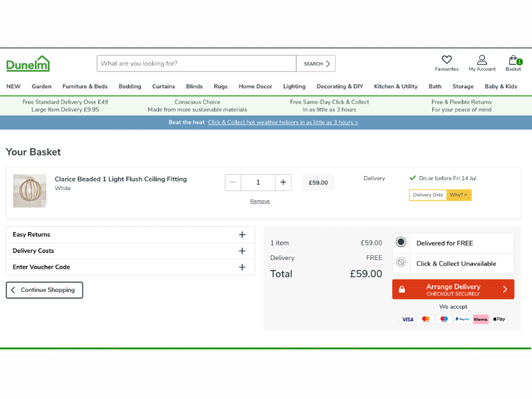
Task: Open the Favourites heart icon
Action: point(446,61)
